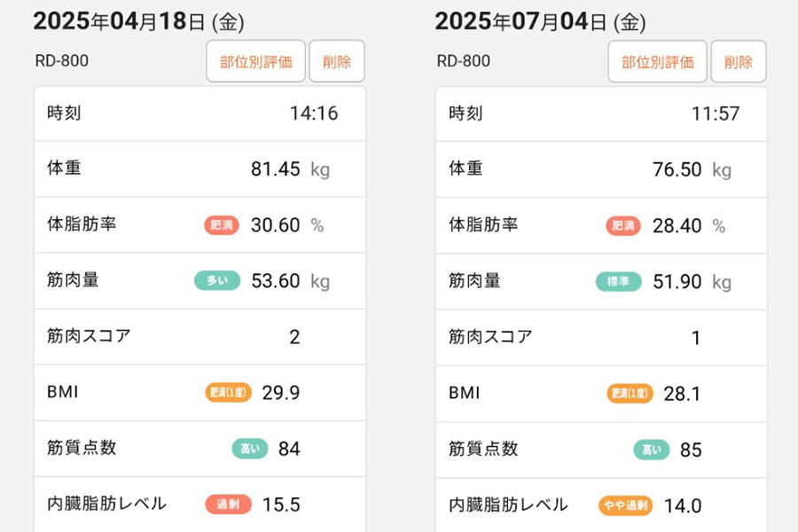Click the 多い muscle mass badge
The height and width of the screenshot is (532, 798).
(217, 280)
